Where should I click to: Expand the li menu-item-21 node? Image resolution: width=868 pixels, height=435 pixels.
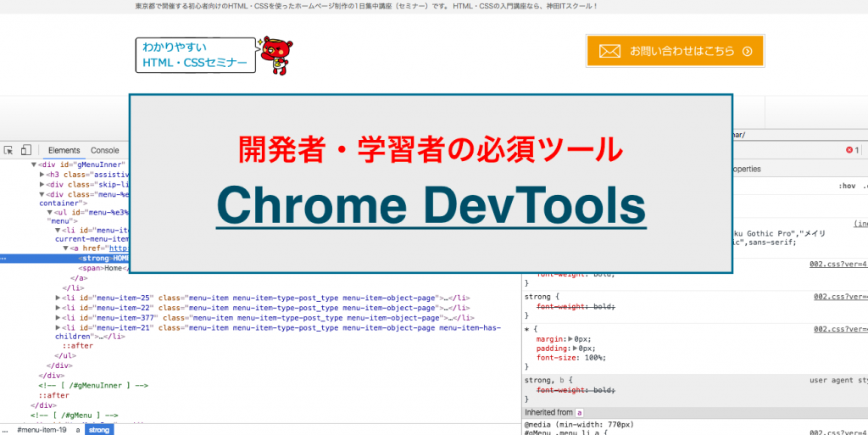(x=58, y=327)
